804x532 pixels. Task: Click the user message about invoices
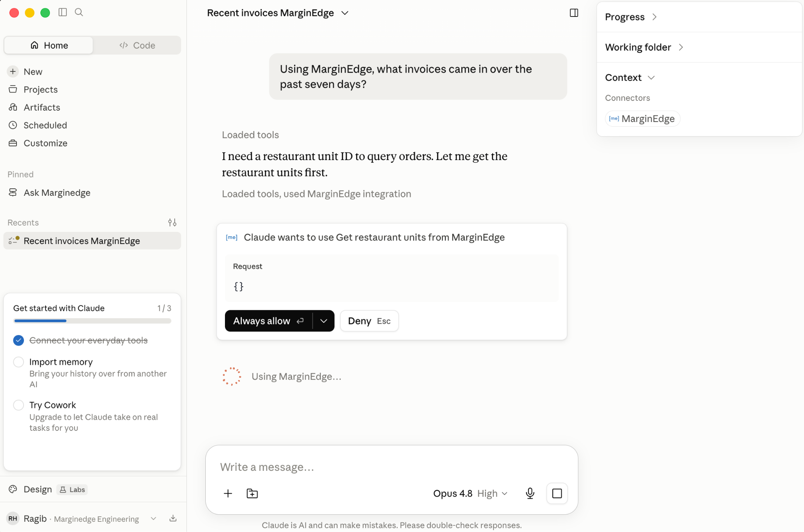(x=418, y=77)
